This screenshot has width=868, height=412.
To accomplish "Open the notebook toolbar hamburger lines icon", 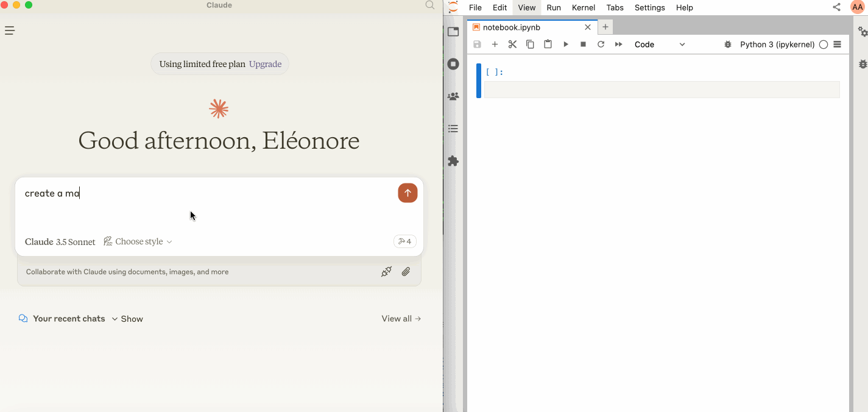I will (x=837, y=44).
